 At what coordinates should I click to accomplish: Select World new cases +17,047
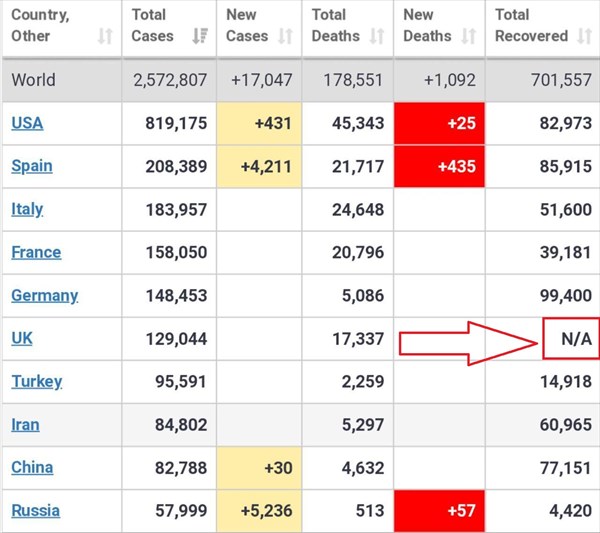click(x=262, y=80)
